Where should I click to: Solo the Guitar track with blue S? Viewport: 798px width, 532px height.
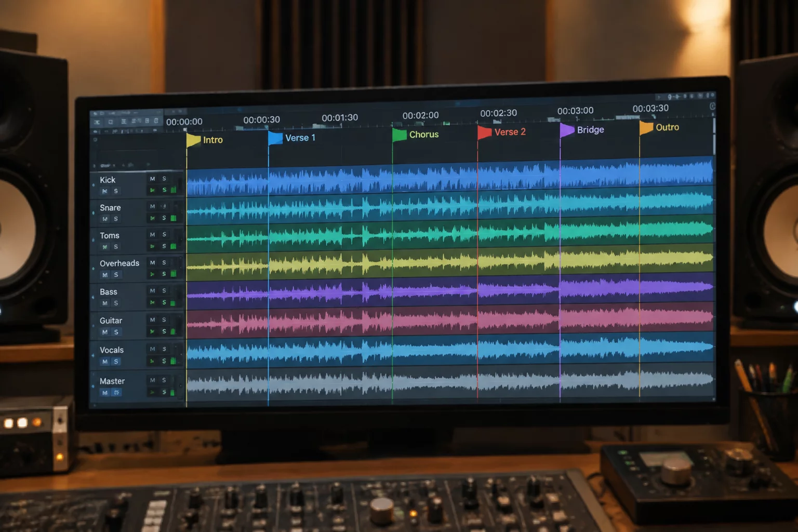(x=116, y=332)
